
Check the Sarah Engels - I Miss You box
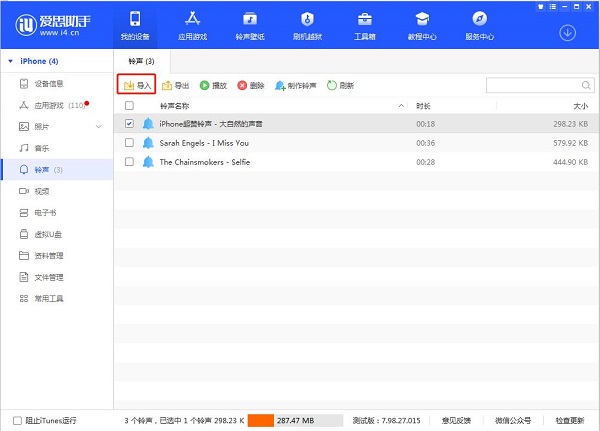129,143
